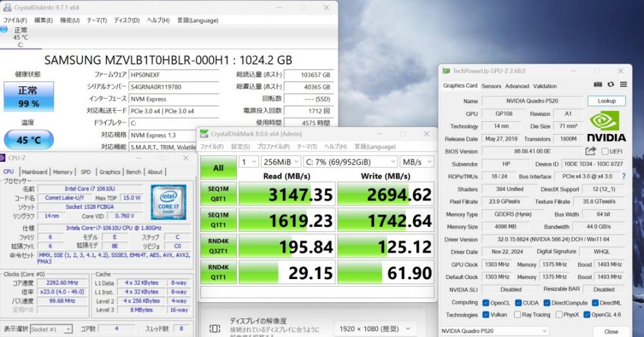Toggle OpenGL 4.6 checkbox
644x337 pixels.
pos(587,315)
